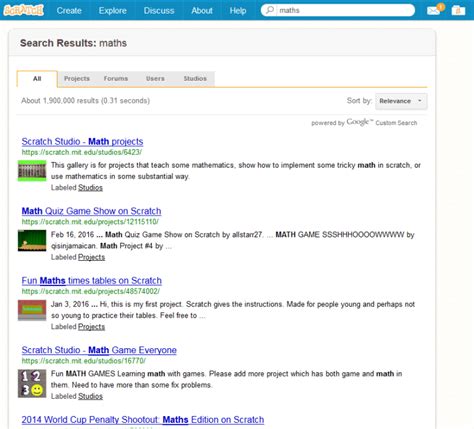Switch to the Forums tab

116,79
